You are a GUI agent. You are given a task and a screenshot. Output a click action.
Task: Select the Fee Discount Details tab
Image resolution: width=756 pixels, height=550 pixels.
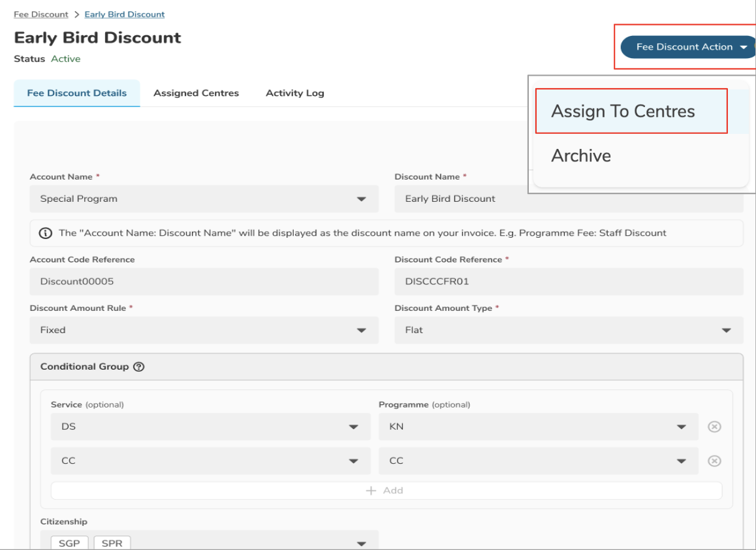coord(76,93)
